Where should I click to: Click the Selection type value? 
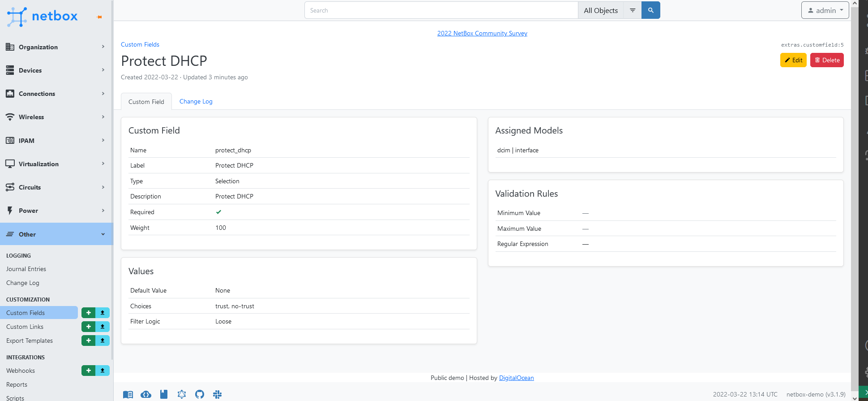coord(227,181)
